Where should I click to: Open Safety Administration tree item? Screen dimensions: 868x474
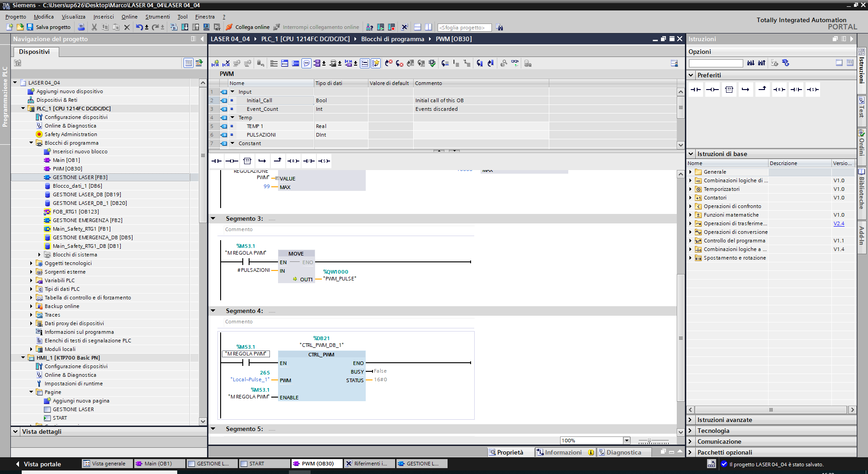[71, 134]
